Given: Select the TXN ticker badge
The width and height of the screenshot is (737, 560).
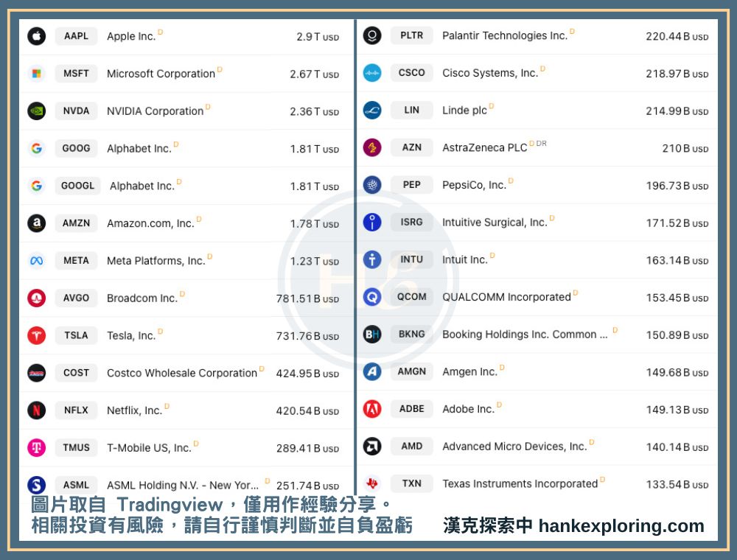Looking at the screenshot, I should coord(412,483).
